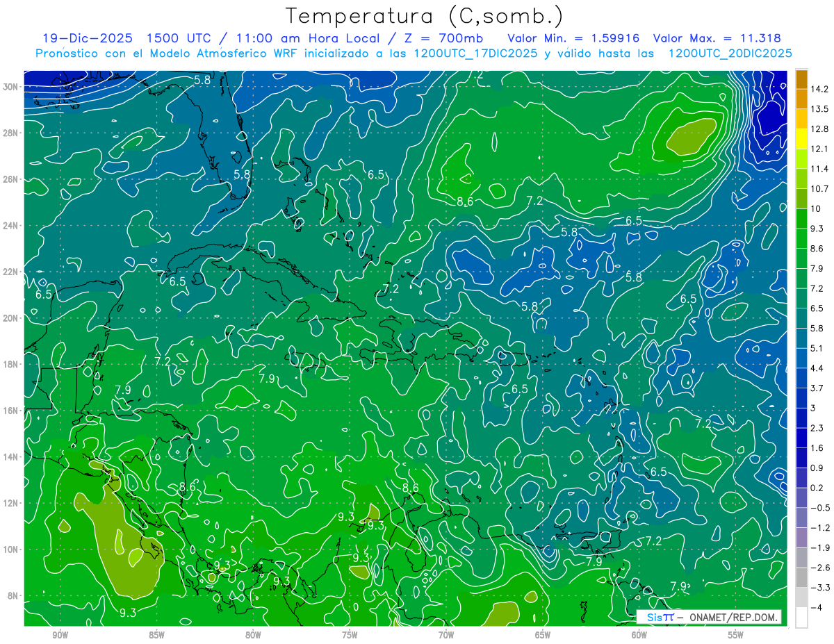834x644 pixels.
Task: Pick the light gray swatch between -4 and -3.3
Action: (x=801, y=597)
